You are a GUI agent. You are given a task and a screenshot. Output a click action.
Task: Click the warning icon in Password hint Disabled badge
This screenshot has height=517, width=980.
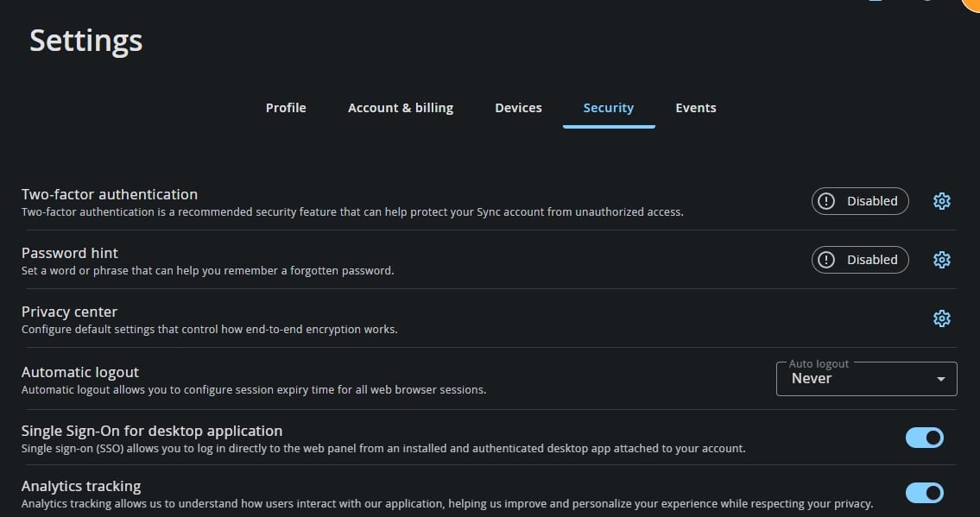pyautogui.click(x=826, y=260)
